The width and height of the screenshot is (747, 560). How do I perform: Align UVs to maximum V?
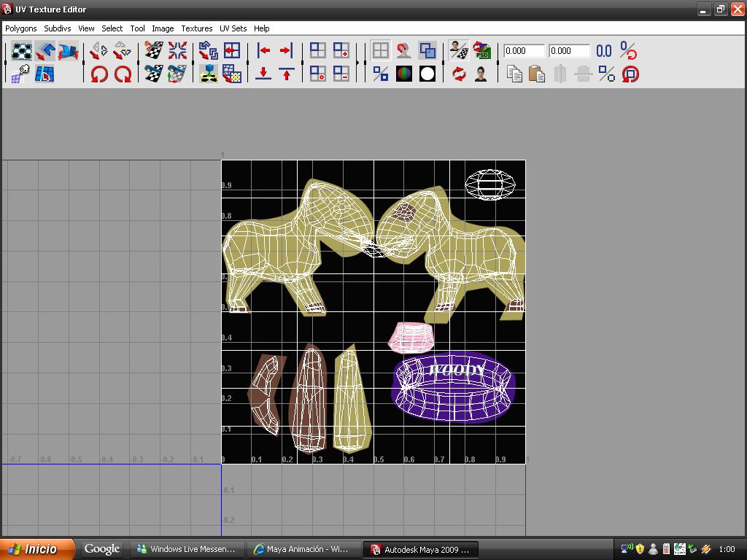point(286,74)
